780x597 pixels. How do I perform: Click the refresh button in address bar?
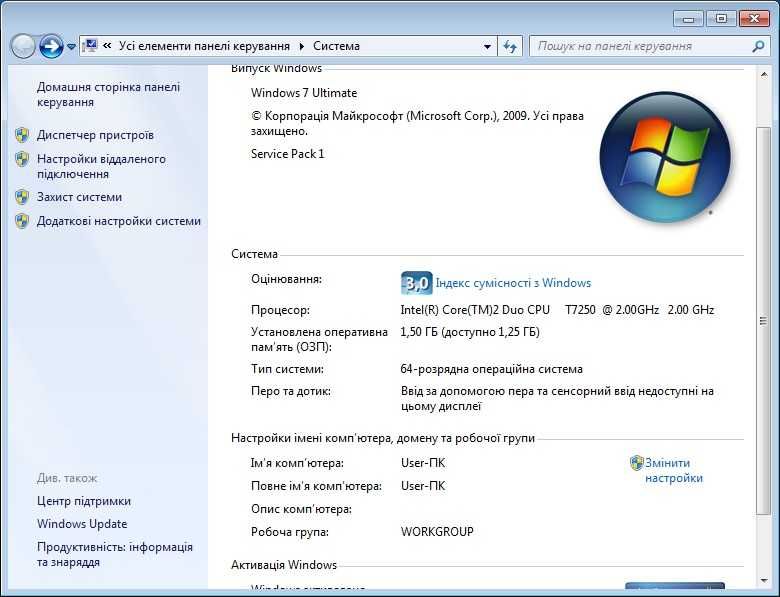pyautogui.click(x=510, y=47)
